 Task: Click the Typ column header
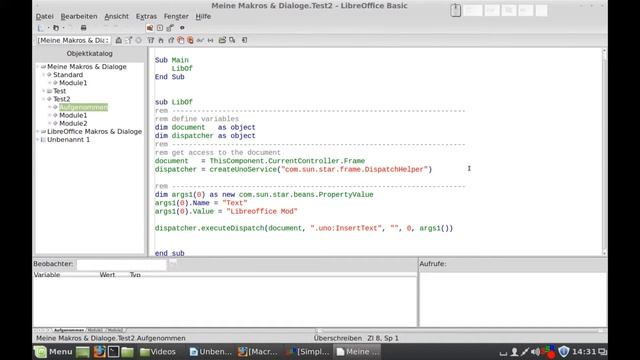click(x=135, y=275)
